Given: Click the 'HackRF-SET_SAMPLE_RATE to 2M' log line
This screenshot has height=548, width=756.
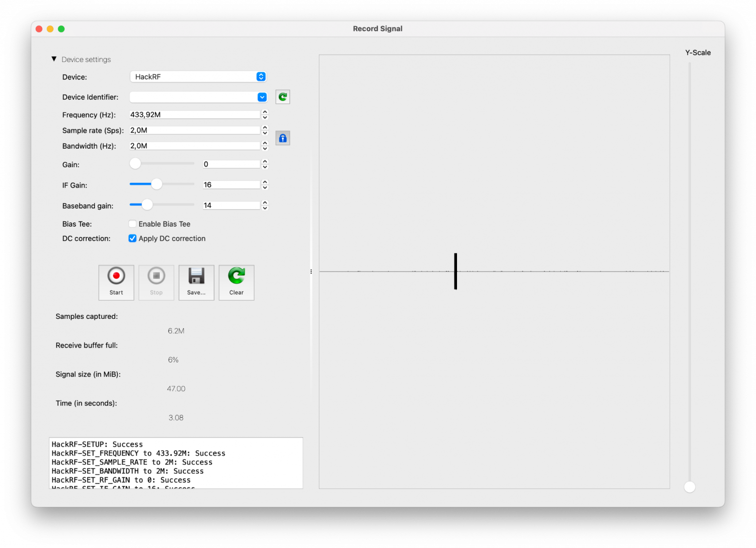Looking at the screenshot, I should click(132, 462).
